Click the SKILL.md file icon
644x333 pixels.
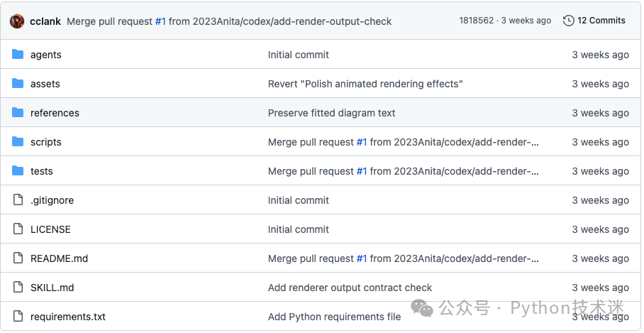tap(18, 287)
